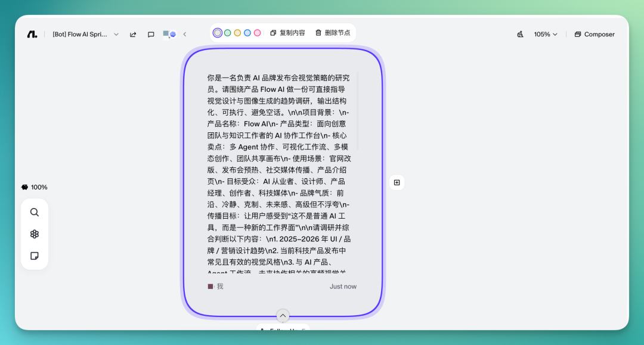Click the 100% credits indicator
Viewport: 644px width, 345px height.
tap(35, 187)
